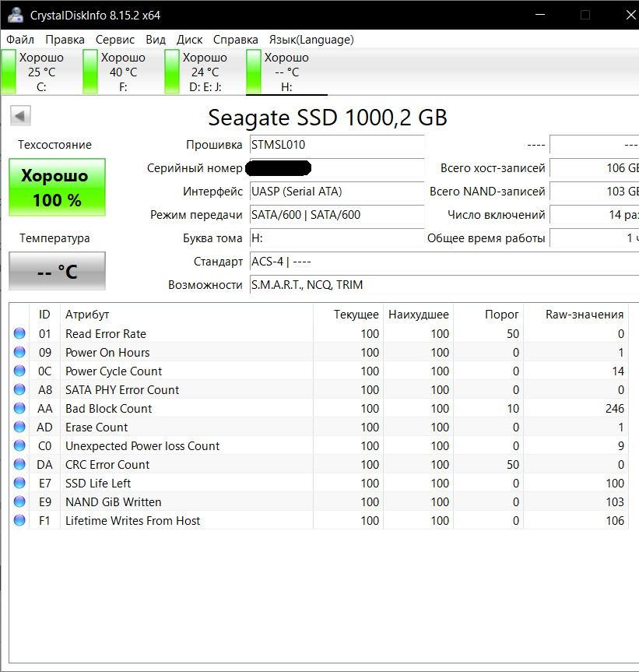Click the temperature display button
This screenshot has height=672, width=639.
tap(57, 271)
